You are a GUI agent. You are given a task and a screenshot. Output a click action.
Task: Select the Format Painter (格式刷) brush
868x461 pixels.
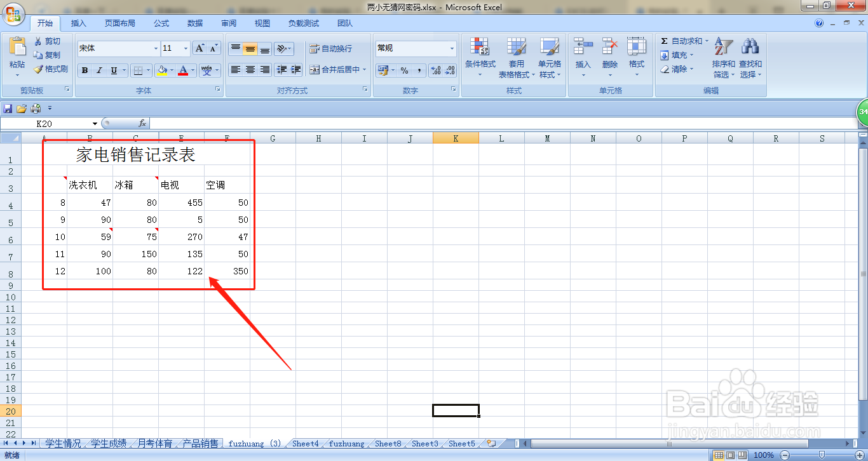click(x=38, y=69)
